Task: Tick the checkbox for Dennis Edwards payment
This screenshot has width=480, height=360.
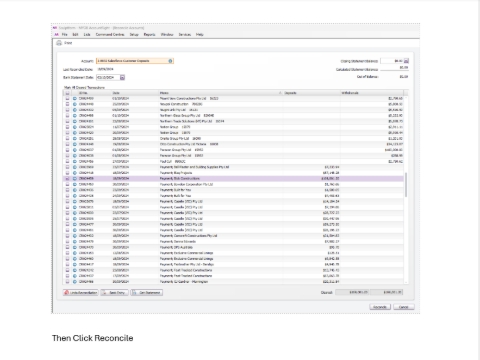Action: pos(67,241)
